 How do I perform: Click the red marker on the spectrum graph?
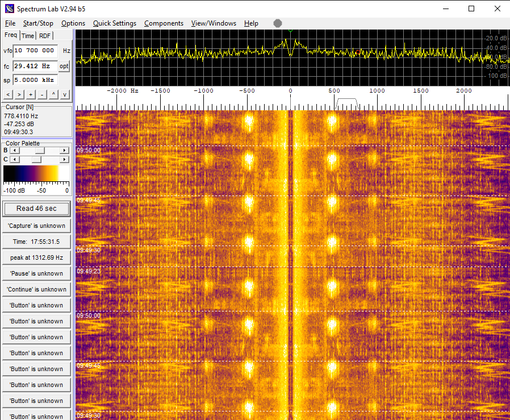click(358, 52)
